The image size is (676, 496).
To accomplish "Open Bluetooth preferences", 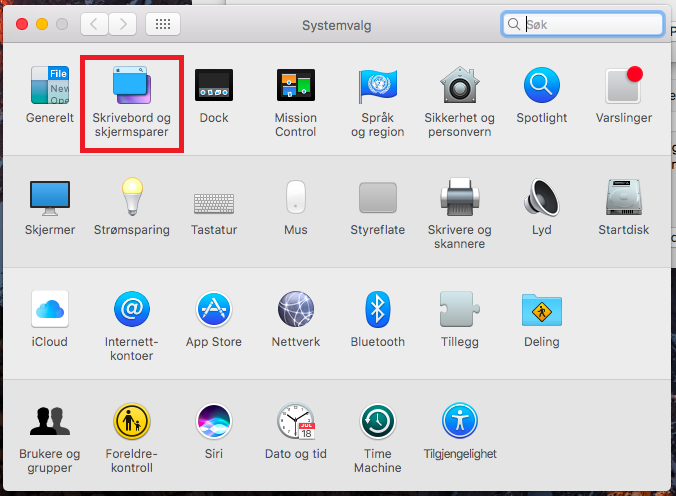I will pos(378,311).
